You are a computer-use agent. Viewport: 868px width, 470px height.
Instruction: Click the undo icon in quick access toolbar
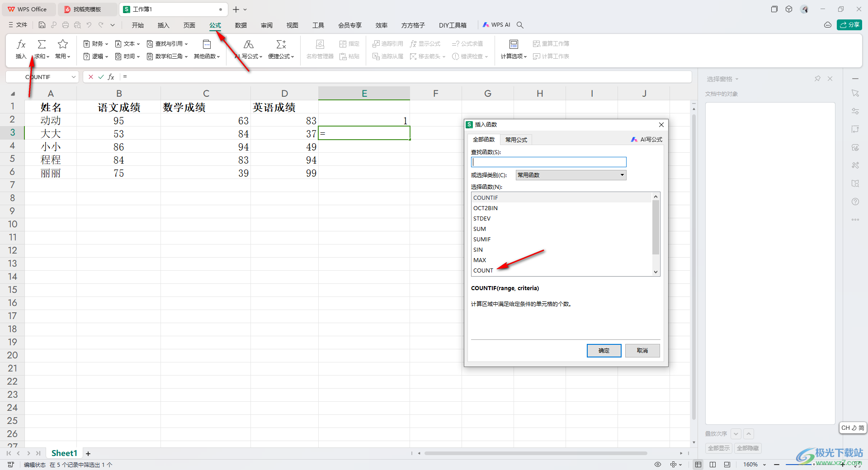[x=89, y=25]
